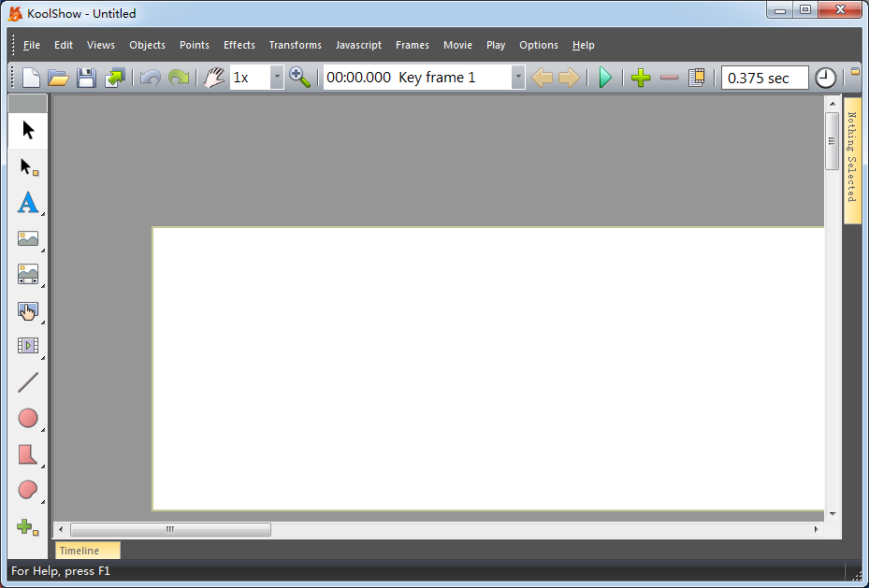Open the Effects menu

coord(239,45)
